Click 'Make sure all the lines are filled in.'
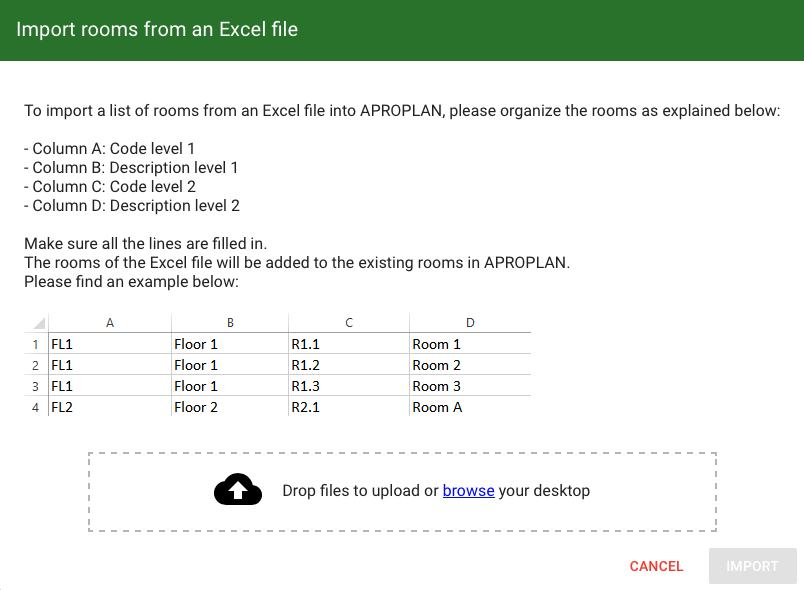Image resolution: width=804 pixels, height=590 pixels. click(146, 243)
